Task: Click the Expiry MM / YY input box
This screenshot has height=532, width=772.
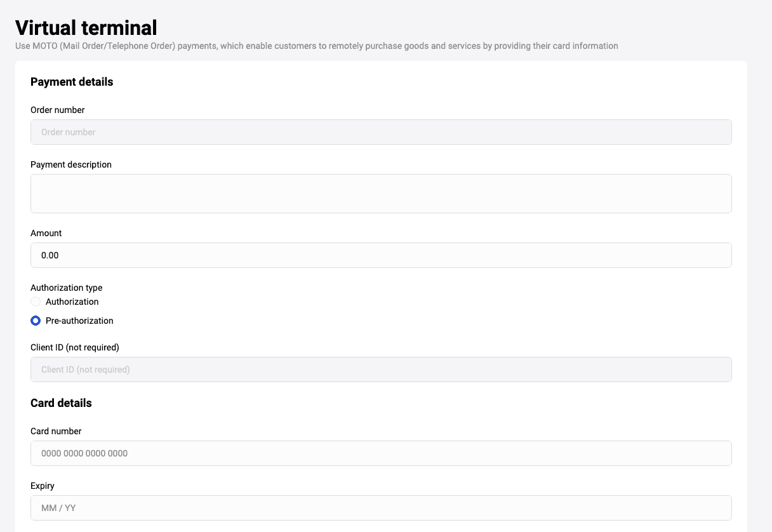Action: coord(381,508)
